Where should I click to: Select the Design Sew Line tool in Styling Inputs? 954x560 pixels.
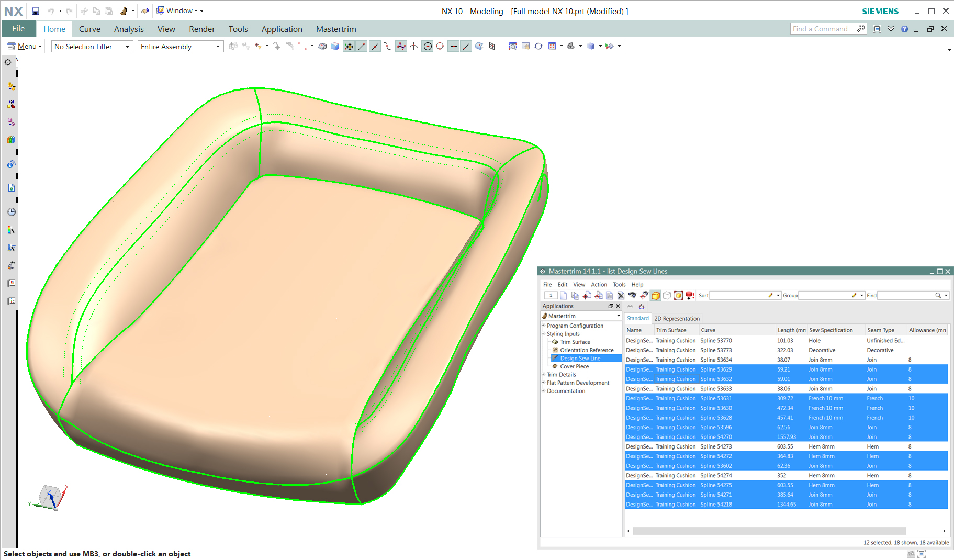click(x=581, y=358)
